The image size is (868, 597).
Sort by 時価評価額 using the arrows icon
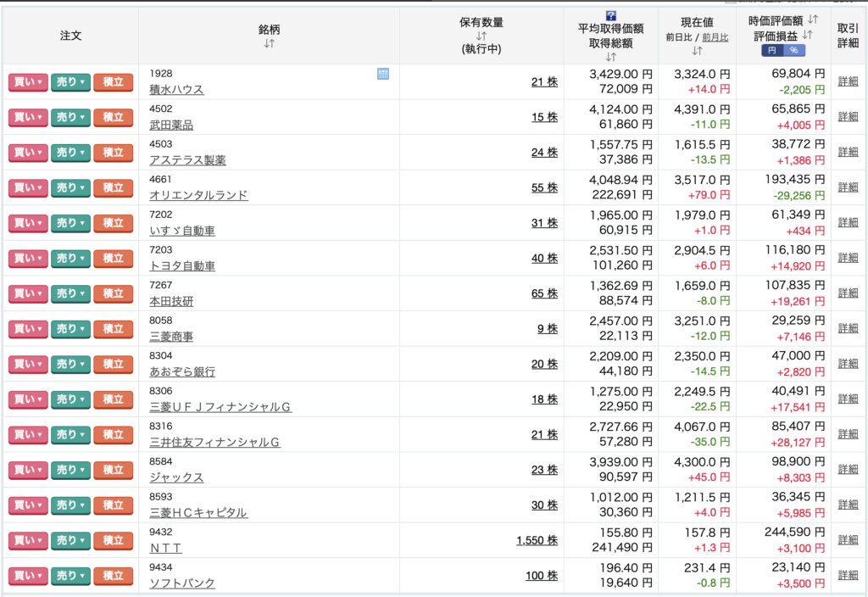coord(812,20)
